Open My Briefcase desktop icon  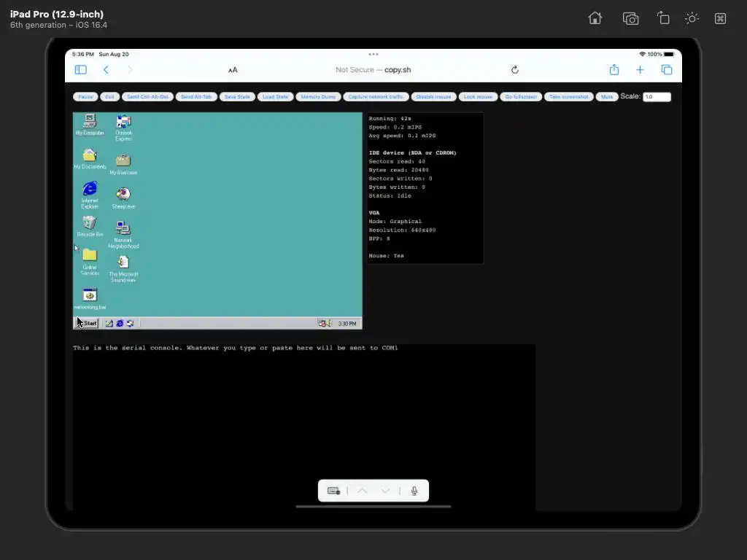click(123, 164)
